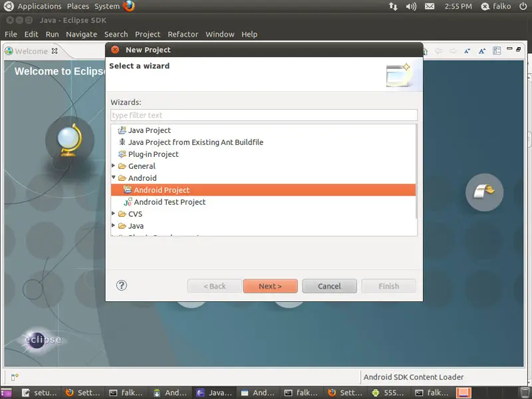
Task: Open the Window menu
Action: point(220,35)
